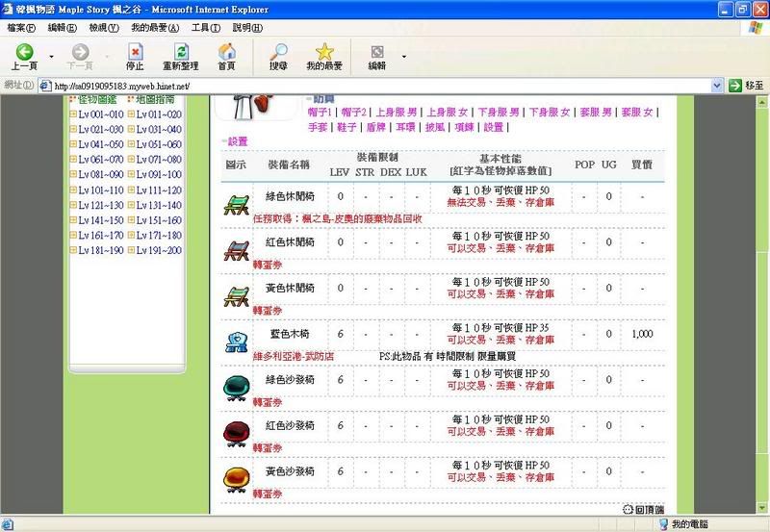Open the 設置 category link
Image resolution: width=770 pixels, height=532 pixels.
tap(494, 127)
